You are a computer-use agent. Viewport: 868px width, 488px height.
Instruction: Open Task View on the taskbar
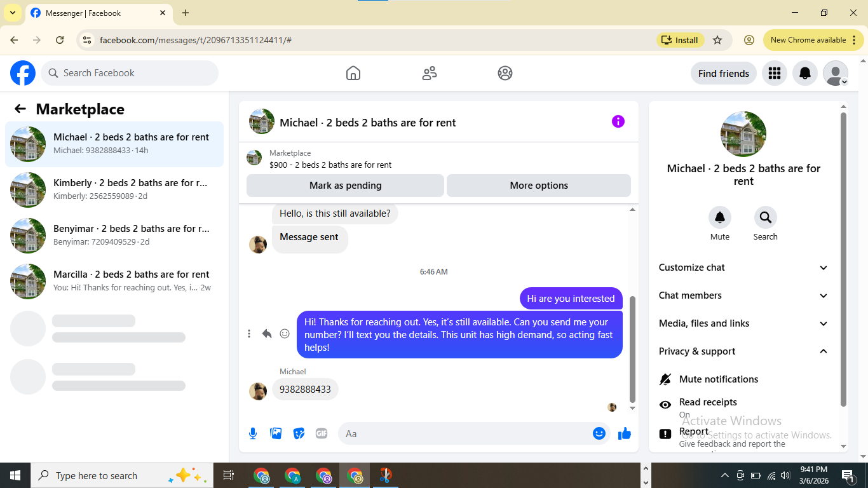pyautogui.click(x=229, y=475)
